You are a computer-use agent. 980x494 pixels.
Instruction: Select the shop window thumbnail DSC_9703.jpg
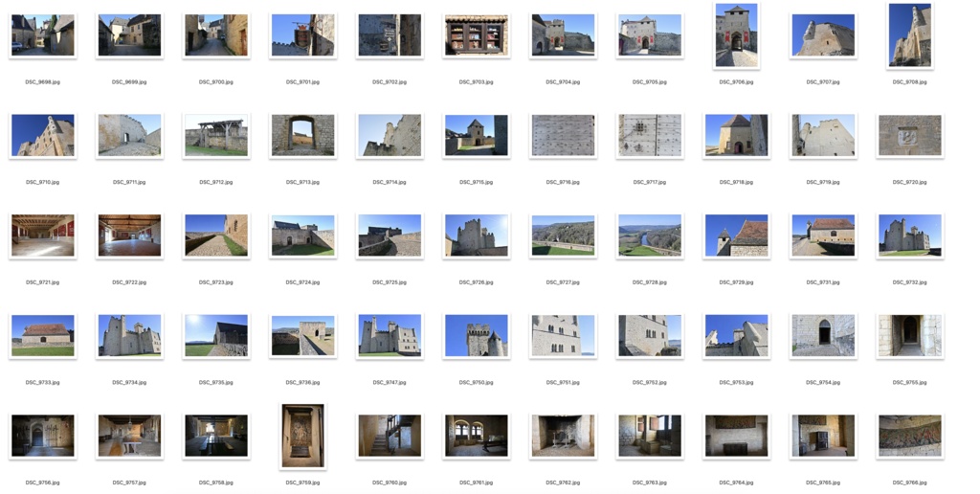(477, 35)
